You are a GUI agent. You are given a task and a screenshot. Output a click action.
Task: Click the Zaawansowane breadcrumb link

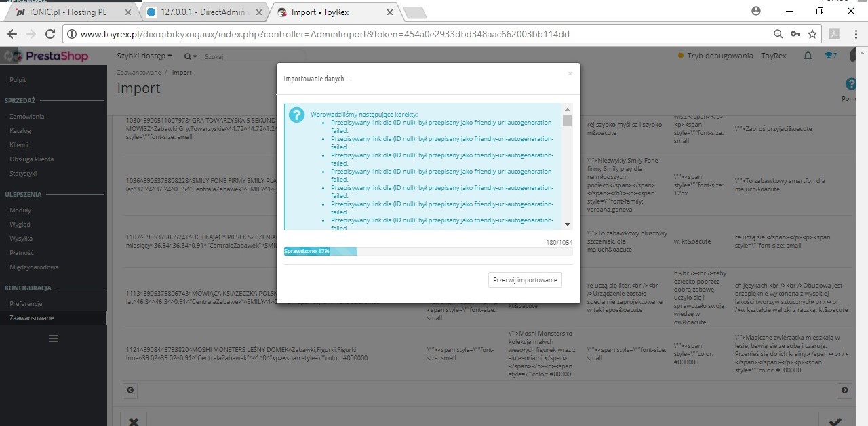139,73
